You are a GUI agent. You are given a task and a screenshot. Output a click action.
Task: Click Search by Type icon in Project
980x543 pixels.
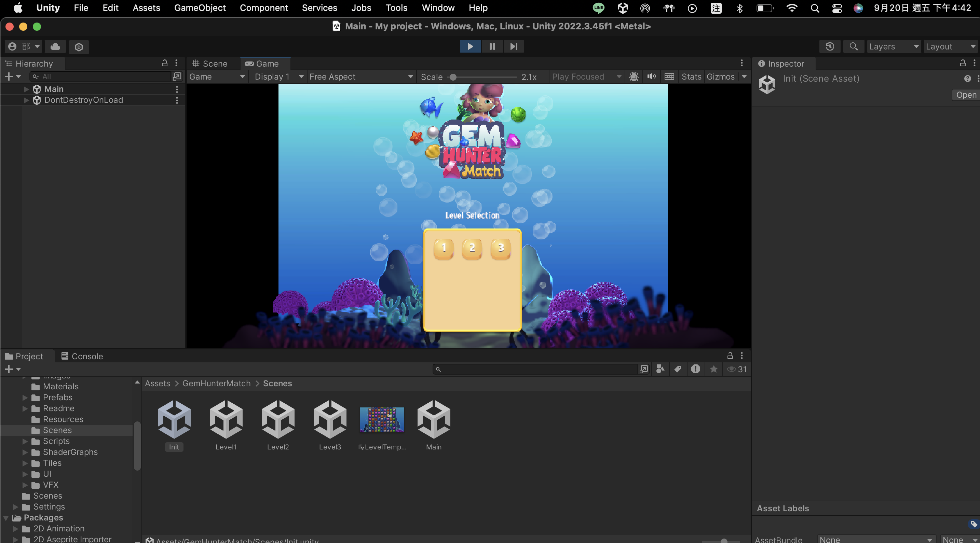click(x=660, y=369)
